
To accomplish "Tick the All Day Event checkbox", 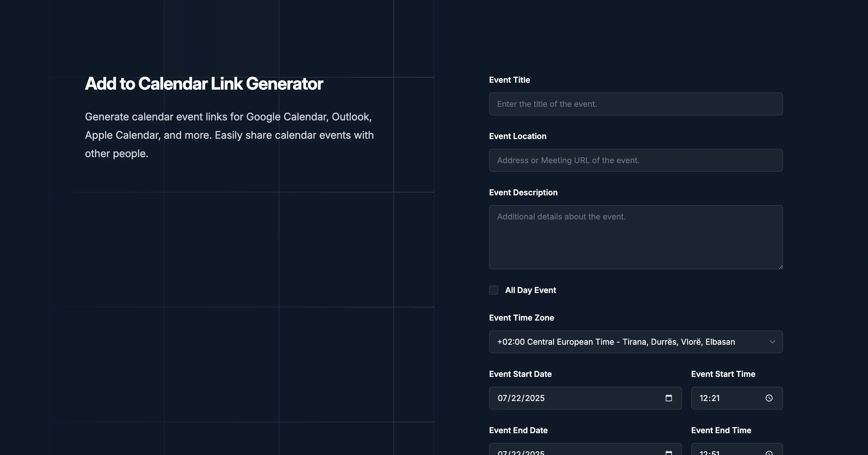I will [494, 290].
